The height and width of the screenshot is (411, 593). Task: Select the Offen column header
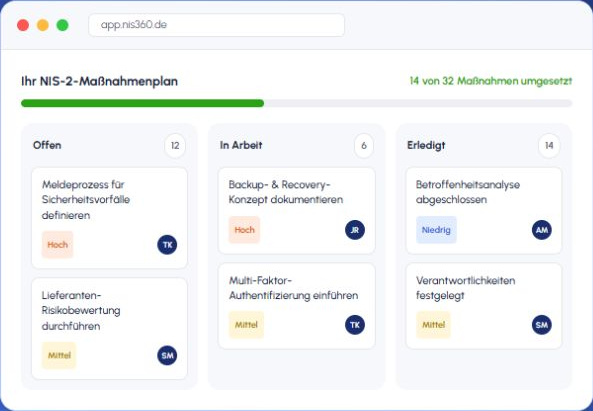(47, 145)
